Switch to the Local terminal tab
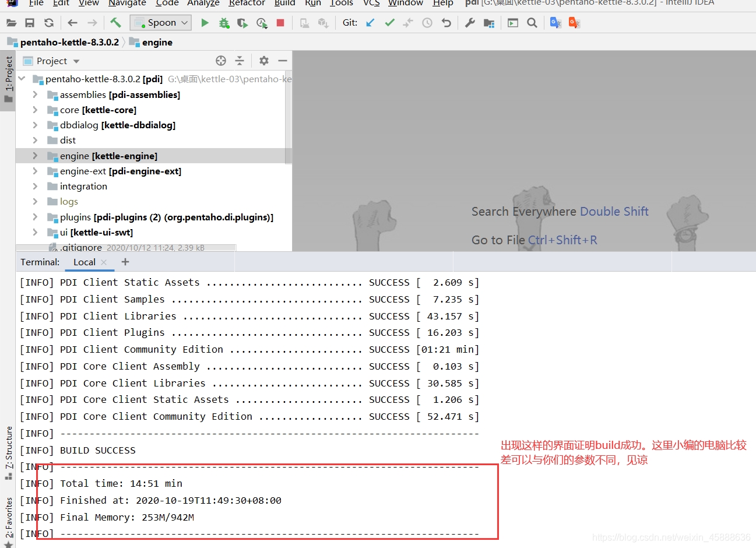The height and width of the screenshot is (548, 756). coord(84,262)
